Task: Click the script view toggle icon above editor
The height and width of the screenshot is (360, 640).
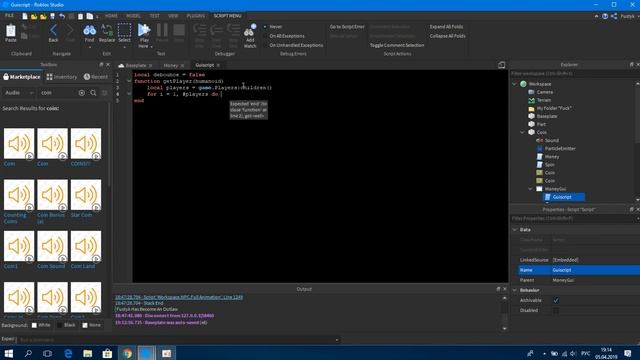Action: coord(501,65)
